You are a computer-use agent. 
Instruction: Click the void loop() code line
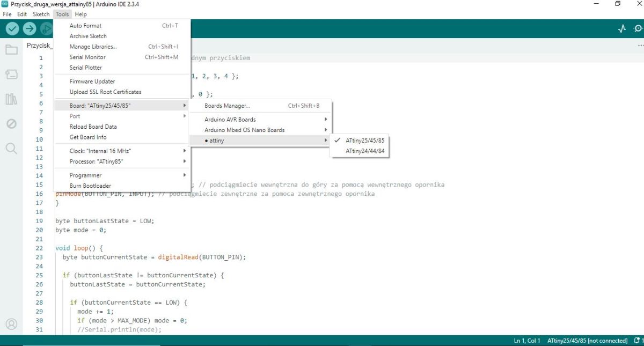pyautogui.click(x=79, y=248)
